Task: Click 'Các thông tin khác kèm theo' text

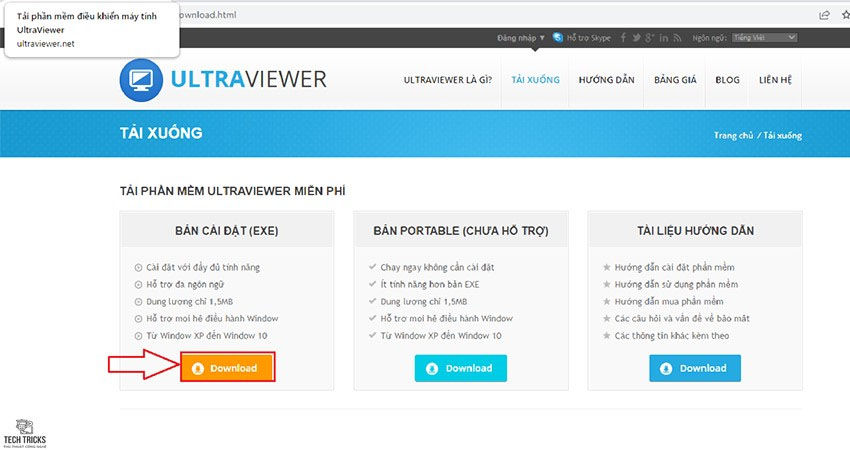Action: coord(672,336)
